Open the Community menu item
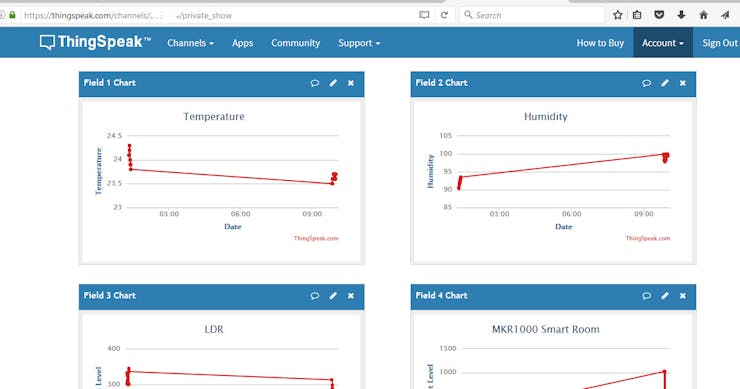 (295, 43)
